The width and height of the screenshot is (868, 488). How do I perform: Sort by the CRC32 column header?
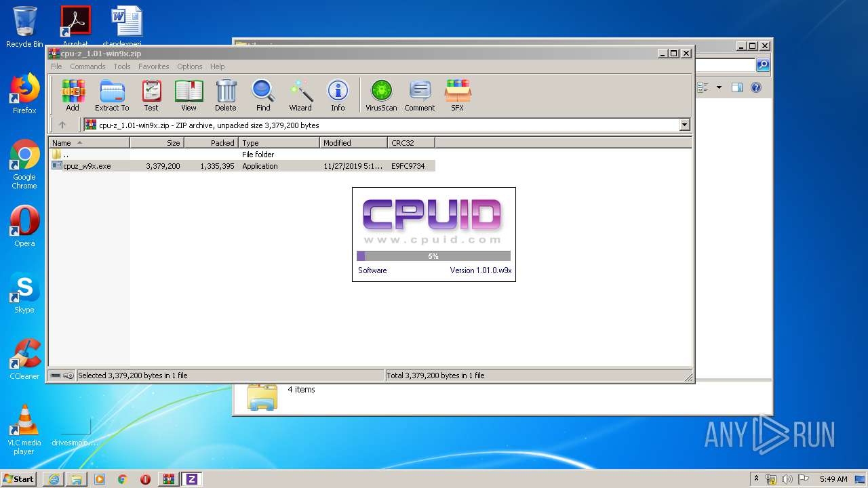(x=411, y=143)
